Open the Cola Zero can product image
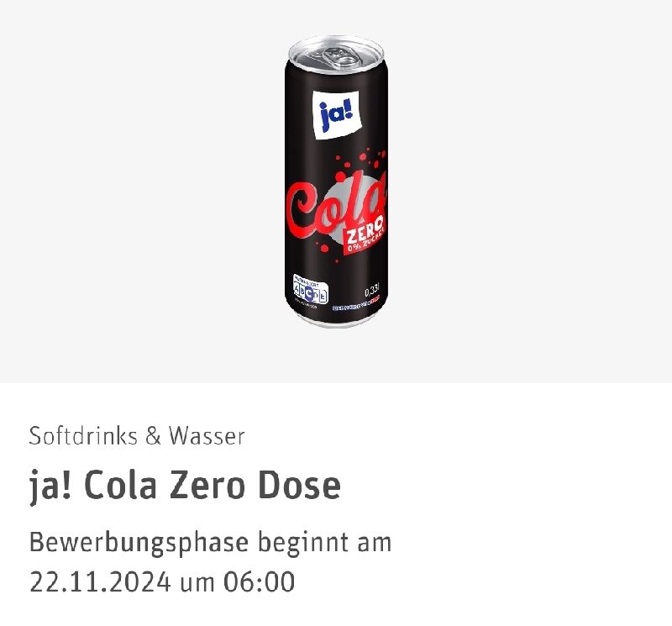 336,181
